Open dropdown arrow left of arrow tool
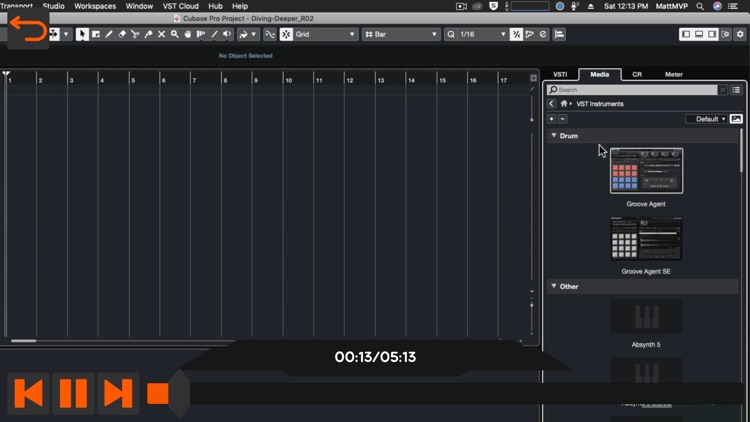Screen dimensions: 750x422 pyautogui.click(x=66, y=34)
